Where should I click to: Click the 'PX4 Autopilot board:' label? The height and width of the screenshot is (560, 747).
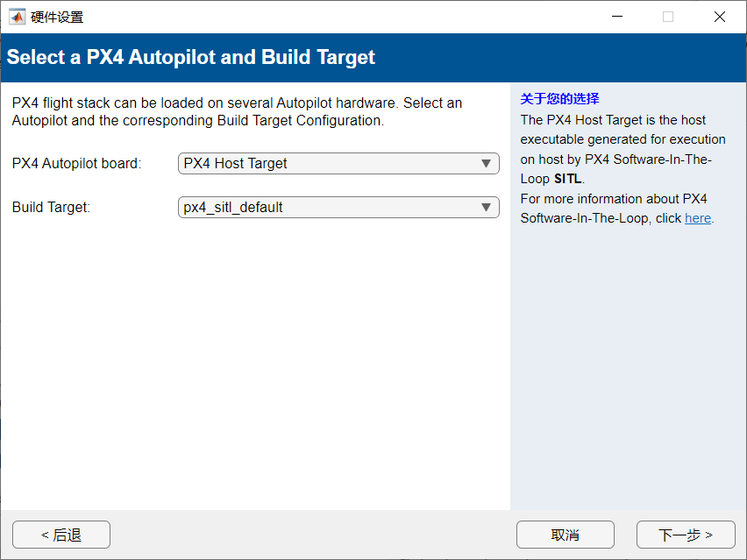(x=76, y=163)
